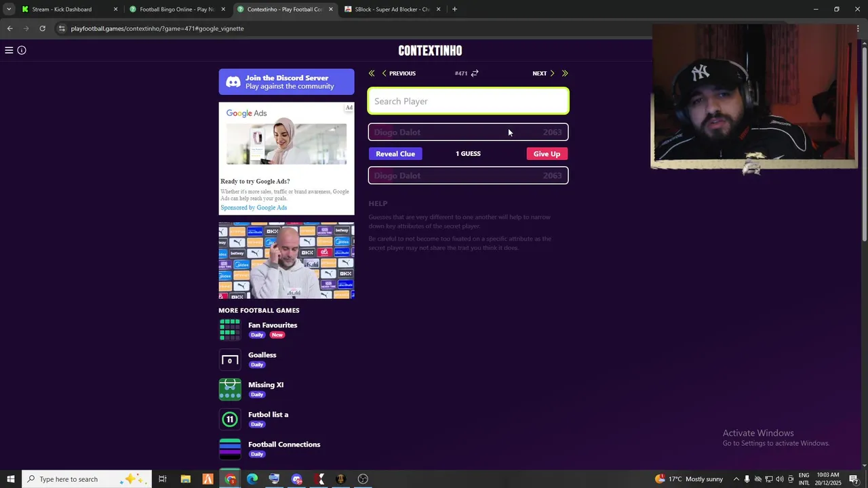This screenshot has width=868, height=488.
Task: Open the Football Connections link
Action: (284, 445)
